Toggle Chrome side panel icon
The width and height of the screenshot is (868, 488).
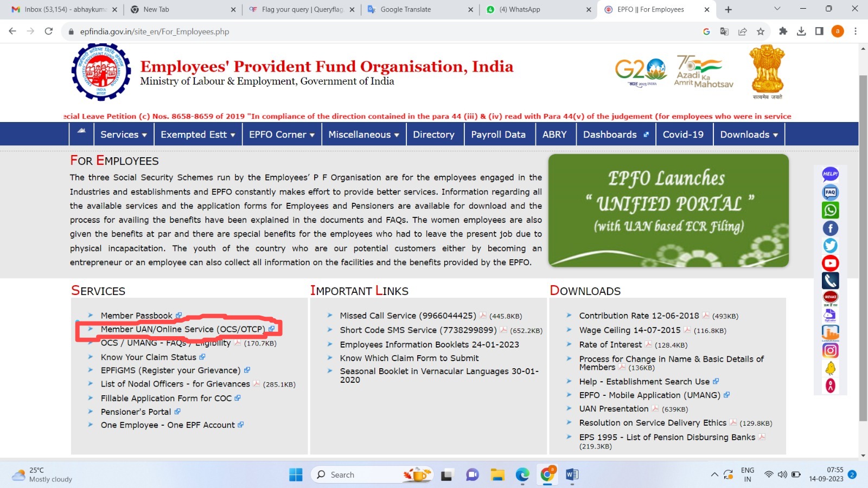[819, 31]
